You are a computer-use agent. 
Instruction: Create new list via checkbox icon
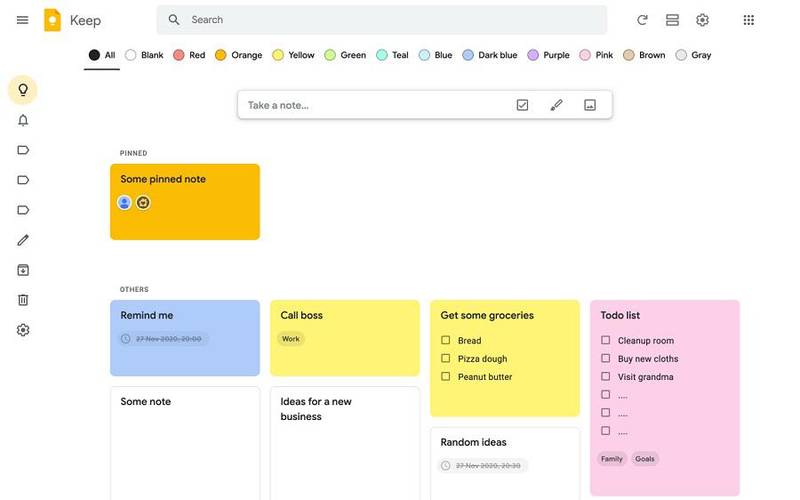[x=522, y=105]
